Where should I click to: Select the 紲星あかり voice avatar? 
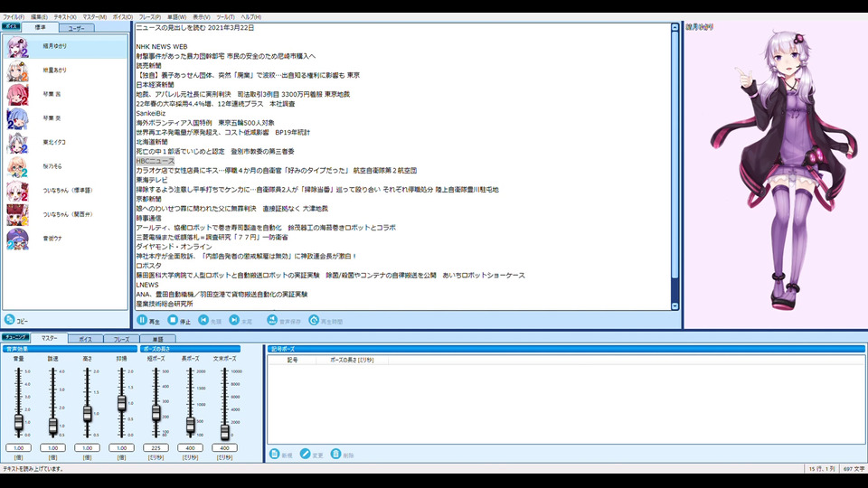(17, 70)
